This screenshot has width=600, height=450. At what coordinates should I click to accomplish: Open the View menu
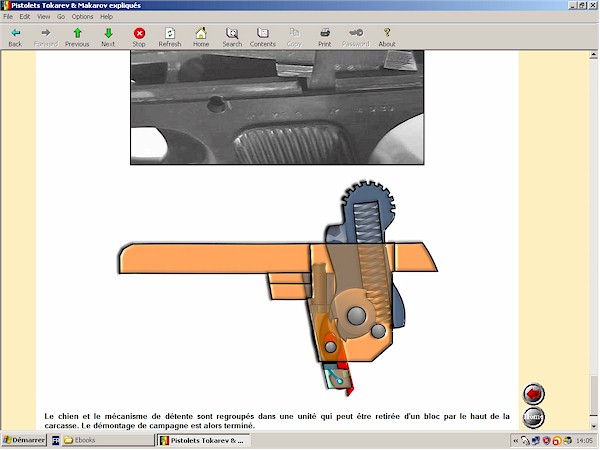tap(43, 16)
